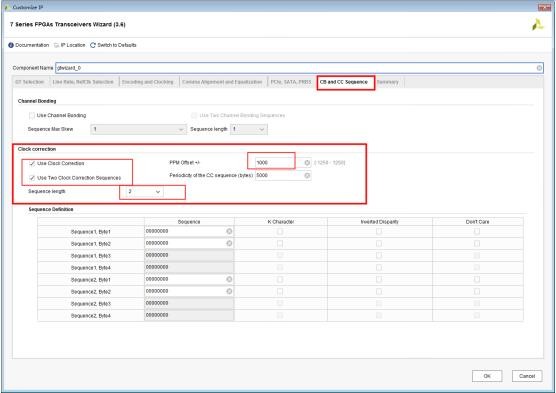Toggle Use Two Clock Correction Sequences checkbox
The height and width of the screenshot is (393, 556).
(32, 178)
